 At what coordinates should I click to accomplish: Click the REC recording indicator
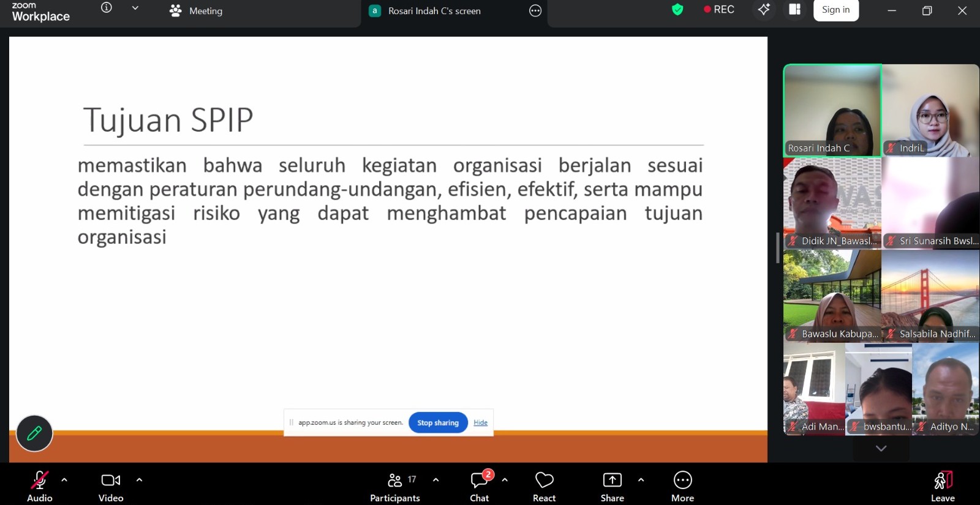point(719,9)
